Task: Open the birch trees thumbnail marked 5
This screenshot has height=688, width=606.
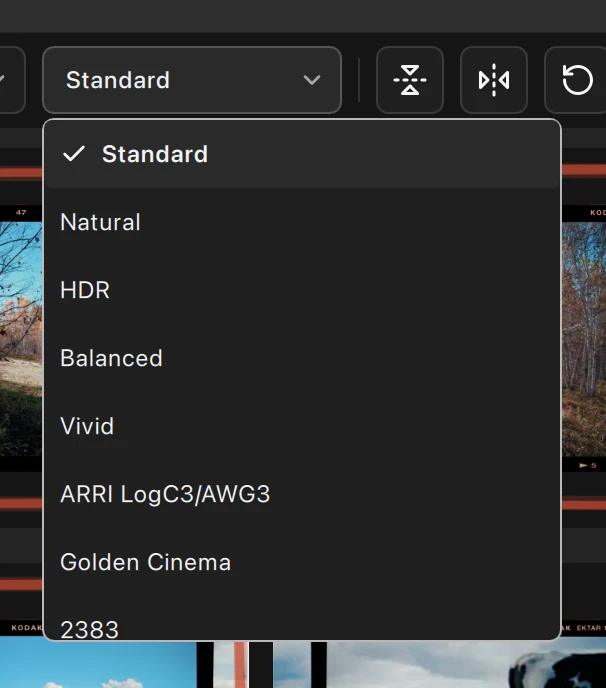Action: (x=584, y=338)
